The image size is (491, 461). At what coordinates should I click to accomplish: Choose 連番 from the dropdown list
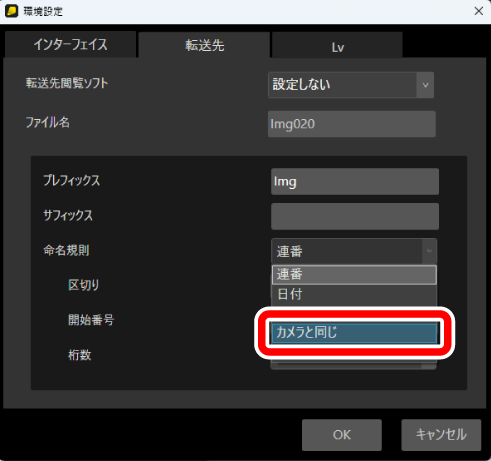tap(354, 275)
